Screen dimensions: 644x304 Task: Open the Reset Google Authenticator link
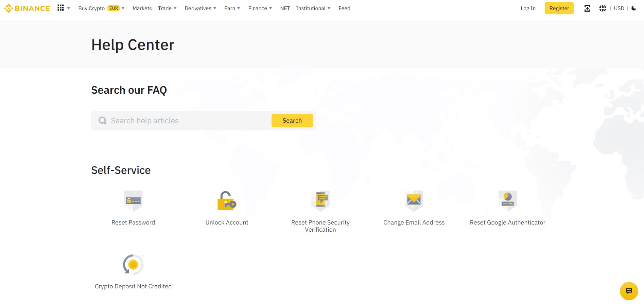tap(508, 222)
